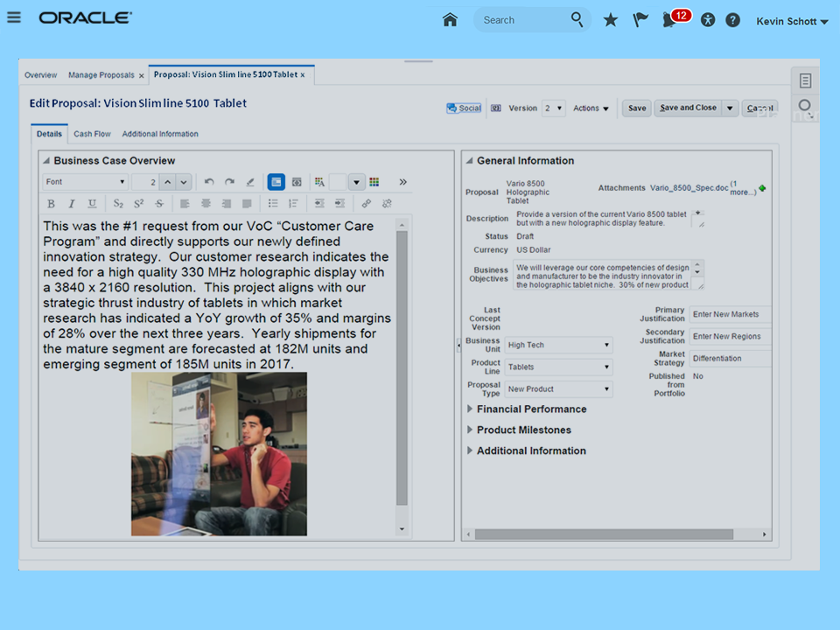Switch editor to rich text mode
Image resolution: width=840 pixels, height=630 pixels.
point(276,182)
